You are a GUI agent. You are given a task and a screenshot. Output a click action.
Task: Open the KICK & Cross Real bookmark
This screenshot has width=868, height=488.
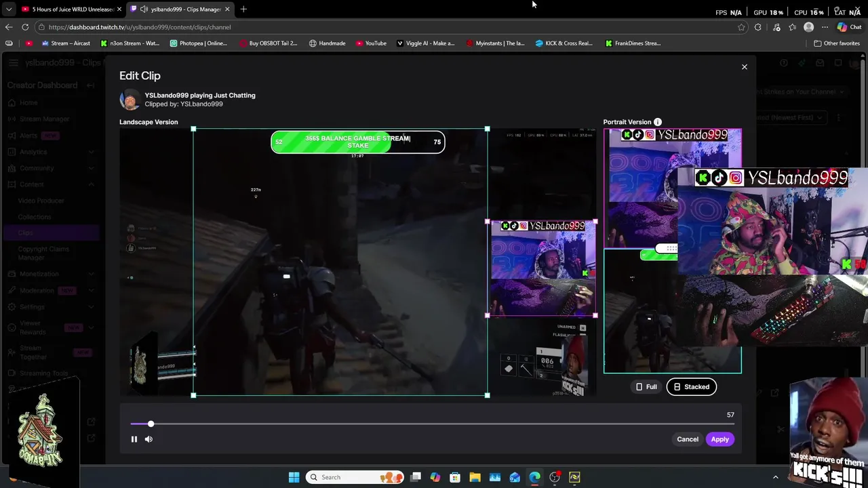tap(564, 43)
